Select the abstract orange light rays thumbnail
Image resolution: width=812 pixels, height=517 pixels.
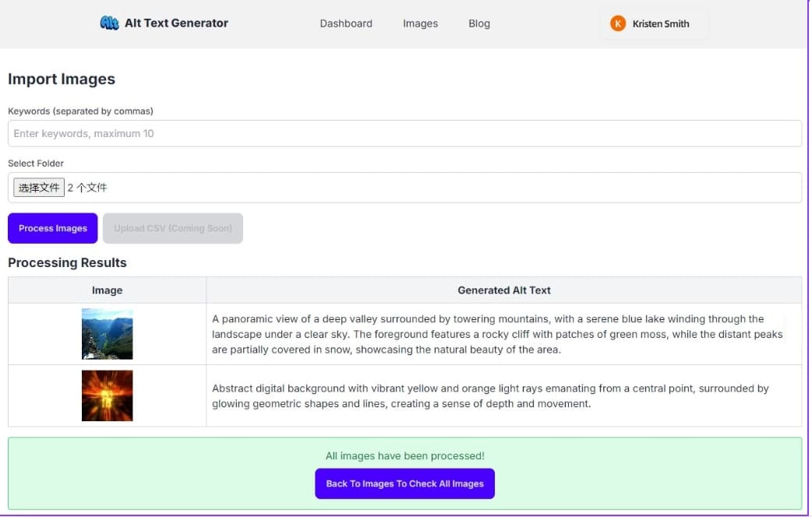click(x=107, y=396)
